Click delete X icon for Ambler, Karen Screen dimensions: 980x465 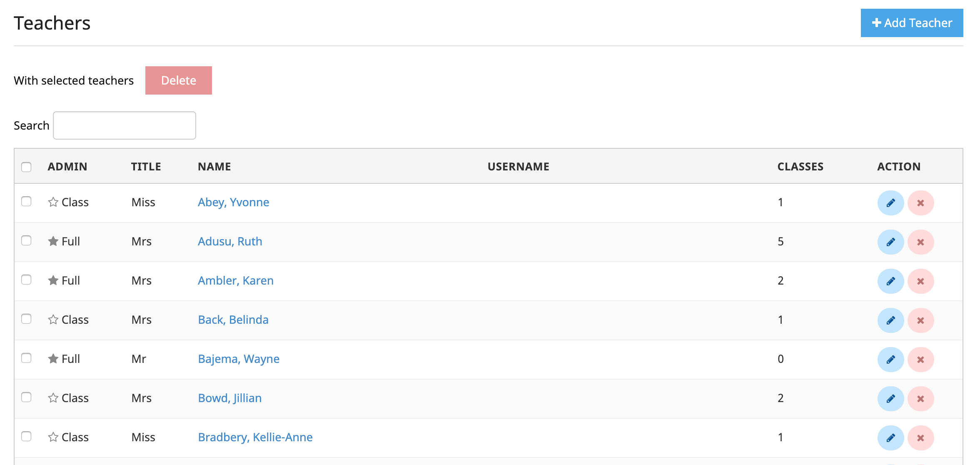click(920, 281)
